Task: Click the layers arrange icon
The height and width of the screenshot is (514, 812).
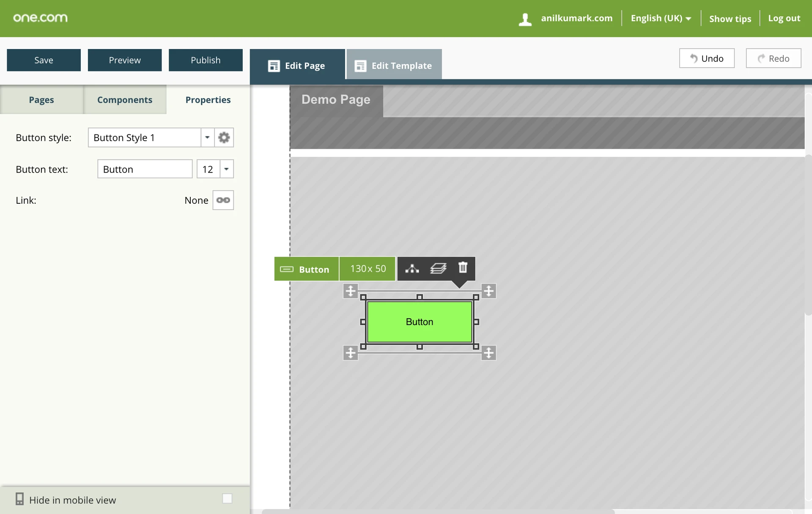Action: (438, 269)
